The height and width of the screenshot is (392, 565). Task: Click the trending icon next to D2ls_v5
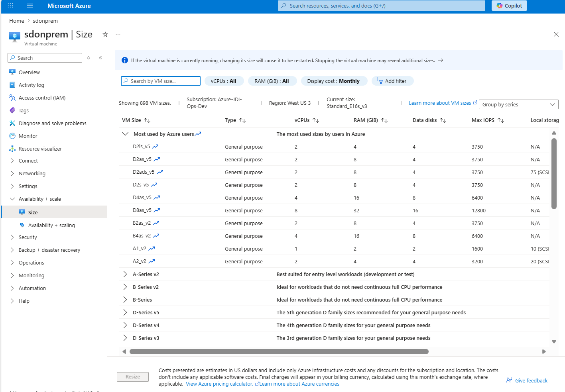pos(156,147)
